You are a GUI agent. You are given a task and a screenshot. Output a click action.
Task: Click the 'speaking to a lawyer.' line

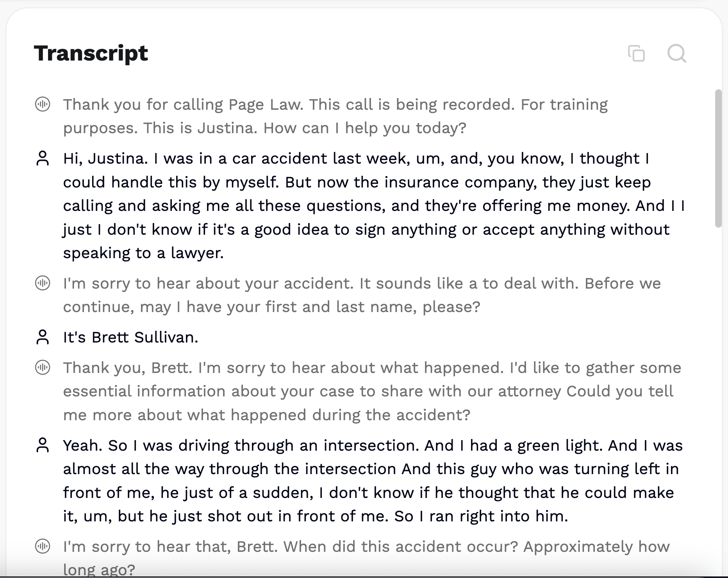click(x=143, y=253)
